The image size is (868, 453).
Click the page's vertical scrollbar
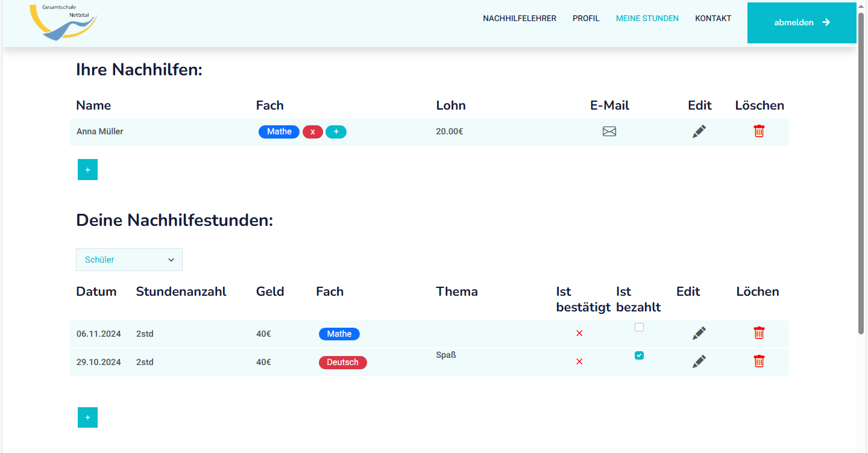pos(861,175)
